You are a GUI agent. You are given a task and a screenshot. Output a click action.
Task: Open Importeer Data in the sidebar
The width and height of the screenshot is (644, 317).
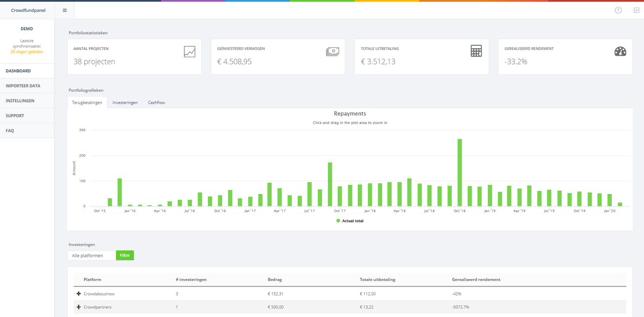pyautogui.click(x=27, y=86)
